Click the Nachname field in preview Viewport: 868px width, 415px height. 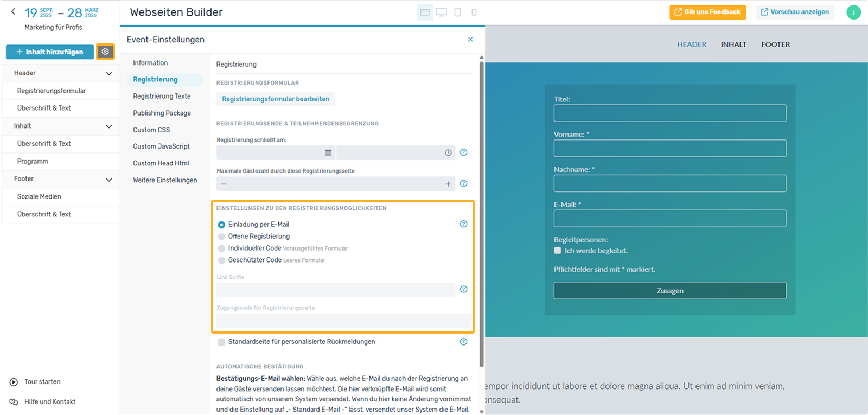click(x=670, y=183)
